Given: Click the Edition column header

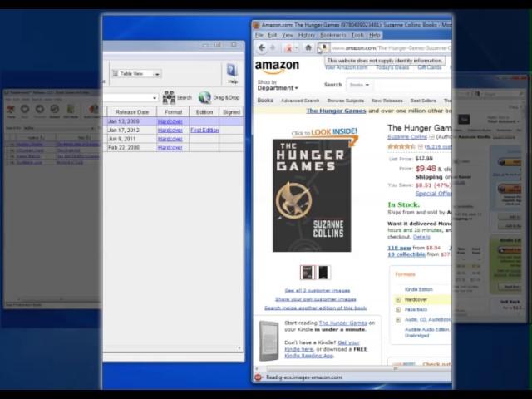Looking at the screenshot, I should [204, 112].
